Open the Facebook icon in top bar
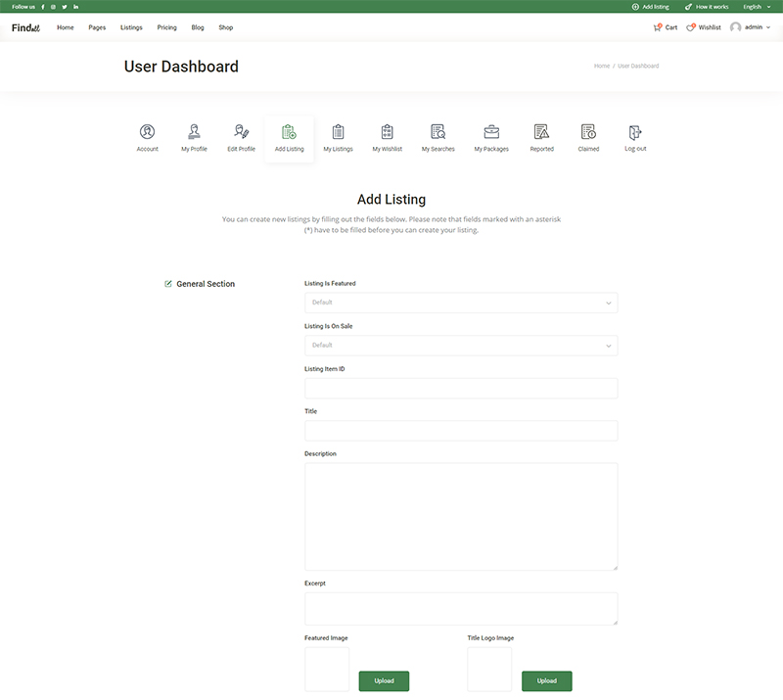This screenshot has height=700, width=783. [x=42, y=7]
